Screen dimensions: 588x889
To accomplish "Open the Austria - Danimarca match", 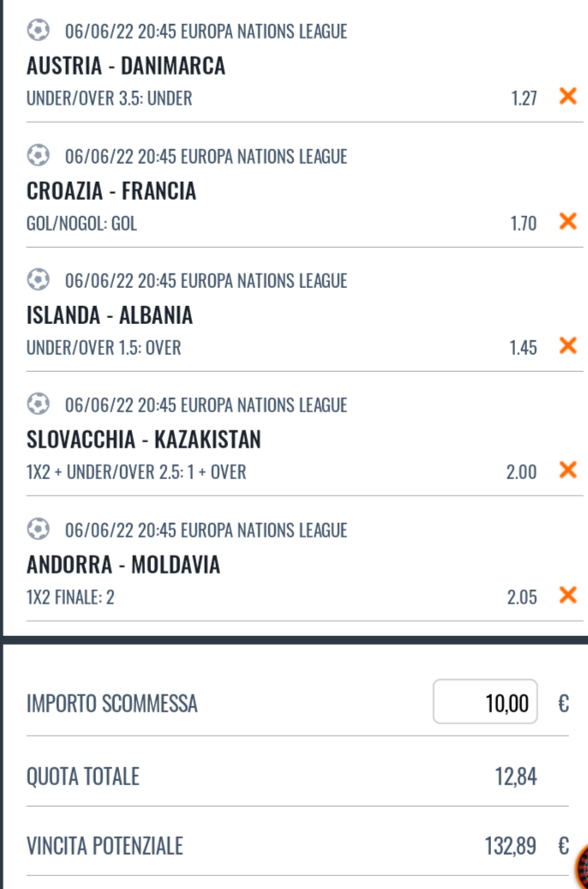I will [126, 66].
